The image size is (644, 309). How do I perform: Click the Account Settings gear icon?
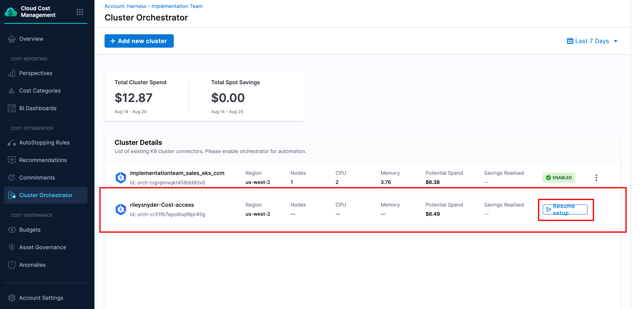(11, 298)
